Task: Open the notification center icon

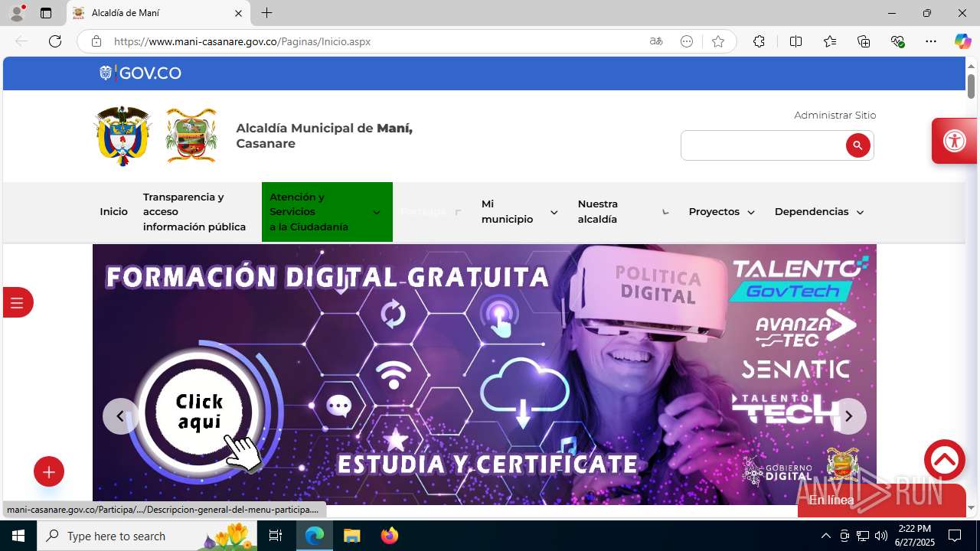Action: pyautogui.click(x=955, y=536)
